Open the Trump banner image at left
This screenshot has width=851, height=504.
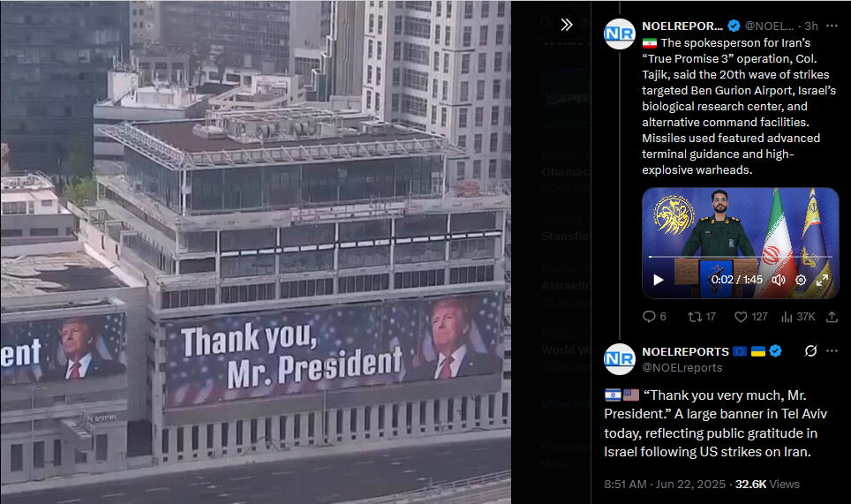tap(256, 252)
